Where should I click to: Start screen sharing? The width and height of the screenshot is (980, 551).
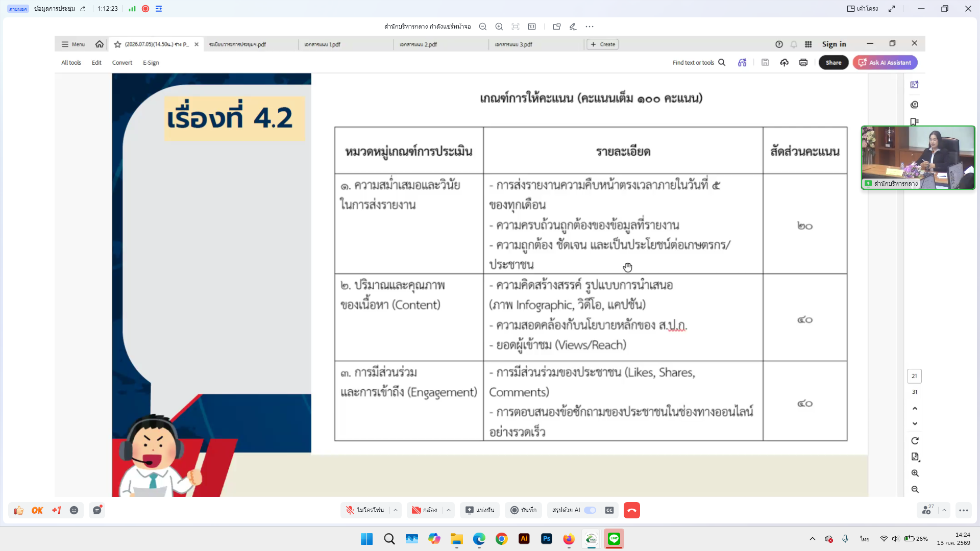pyautogui.click(x=480, y=510)
